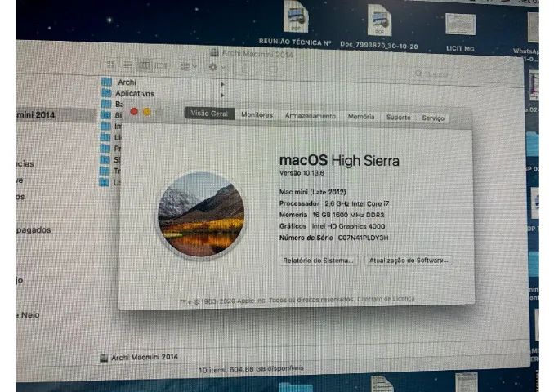The height and width of the screenshot is (392, 554).
Task: Select the Memória tab
Action: [x=361, y=116]
